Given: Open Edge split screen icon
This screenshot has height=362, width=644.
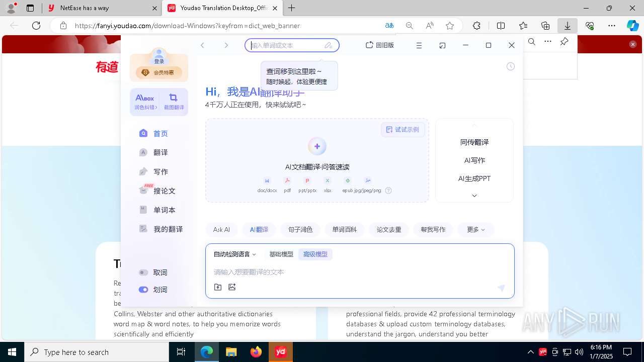Looking at the screenshot, I should (x=501, y=26).
